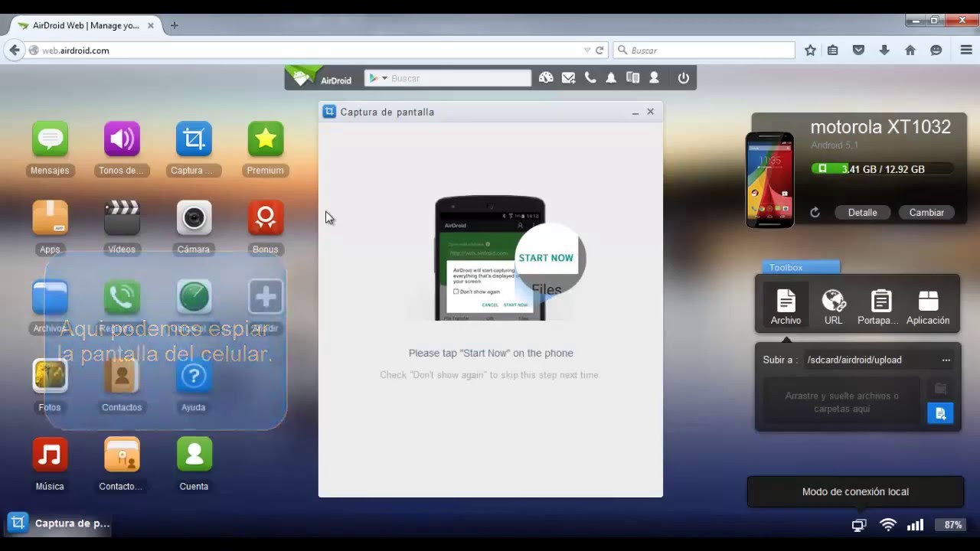Select the URL tool in Toolbox
The height and width of the screenshot is (551, 980).
pos(833,307)
